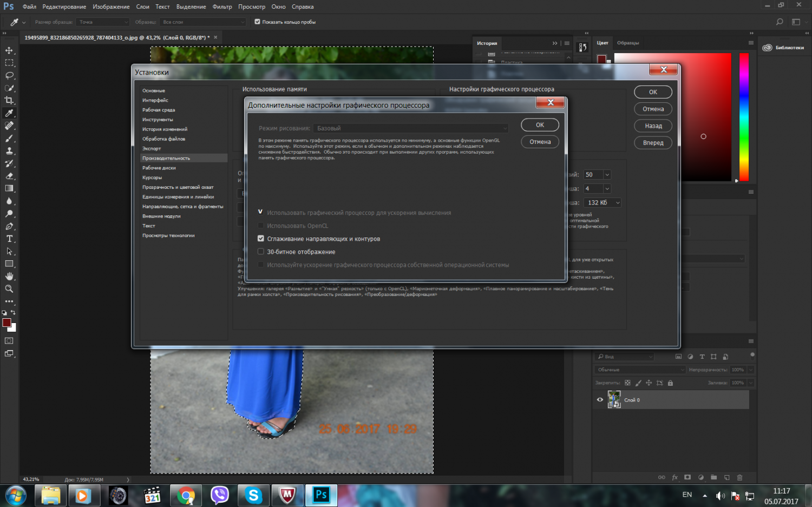Click OK in Установки preferences window
The width and height of the screenshot is (812, 507).
(653, 92)
